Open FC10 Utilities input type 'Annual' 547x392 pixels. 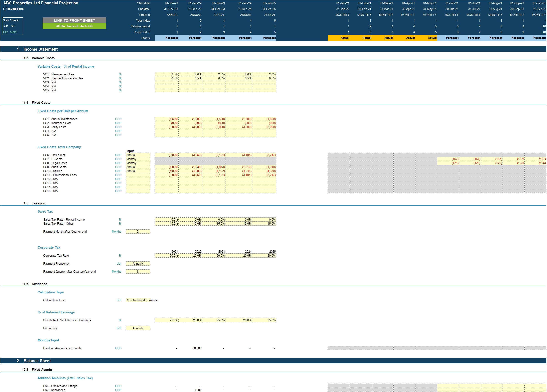pos(138,171)
